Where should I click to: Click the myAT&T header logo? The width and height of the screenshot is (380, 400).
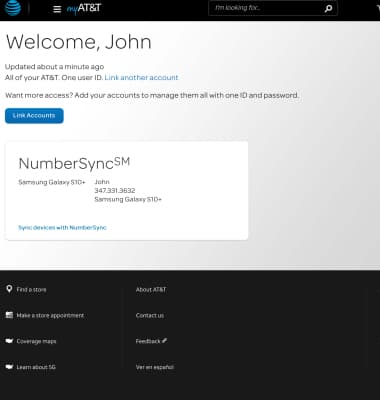click(84, 8)
